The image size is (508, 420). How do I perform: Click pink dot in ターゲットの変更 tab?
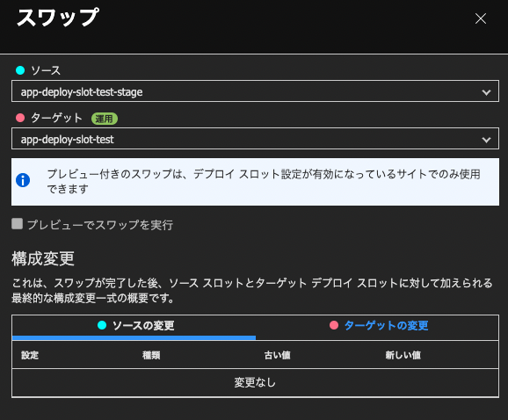click(x=334, y=325)
